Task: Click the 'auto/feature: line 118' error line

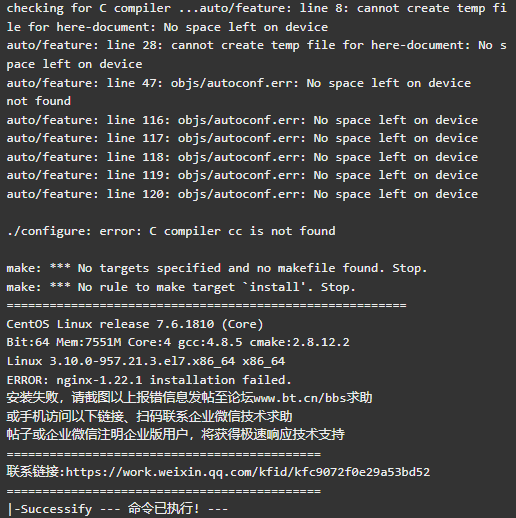Action: click(242, 157)
